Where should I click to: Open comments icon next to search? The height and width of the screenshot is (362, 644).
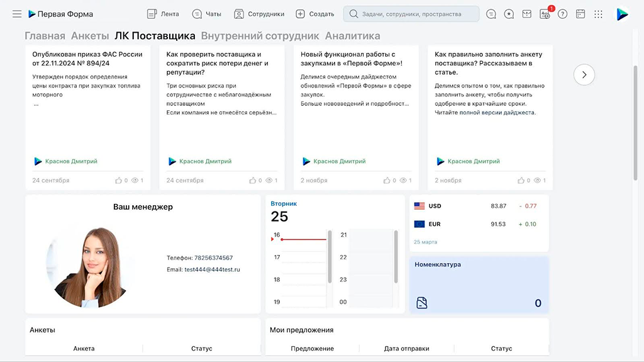coord(491,14)
